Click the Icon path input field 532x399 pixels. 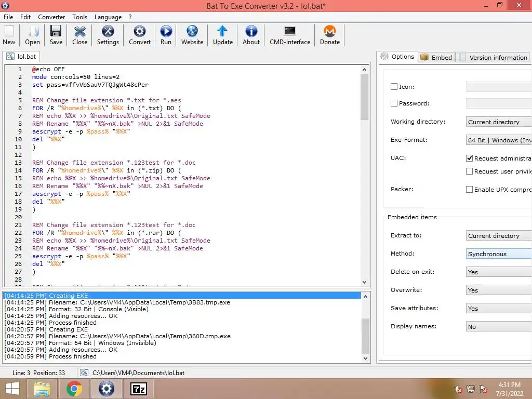(499, 87)
